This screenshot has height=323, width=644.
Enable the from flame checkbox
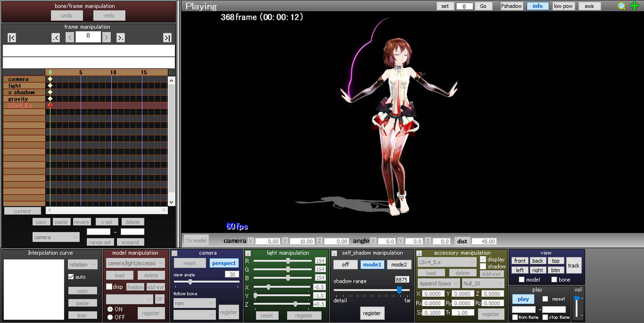pyautogui.click(x=515, y=317)
